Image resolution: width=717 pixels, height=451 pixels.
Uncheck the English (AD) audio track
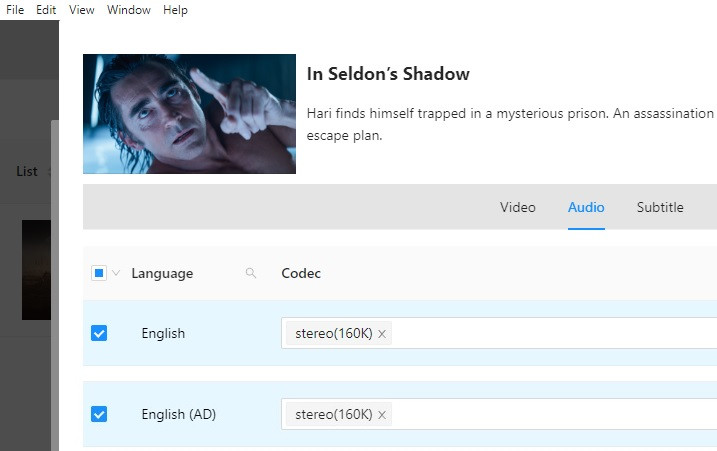click(99, 413)
